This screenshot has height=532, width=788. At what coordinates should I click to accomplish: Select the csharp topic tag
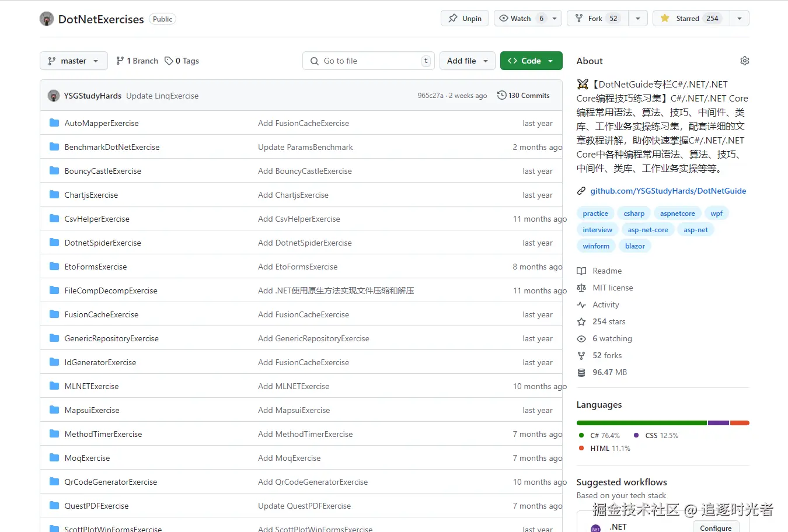tap(634, 213)
